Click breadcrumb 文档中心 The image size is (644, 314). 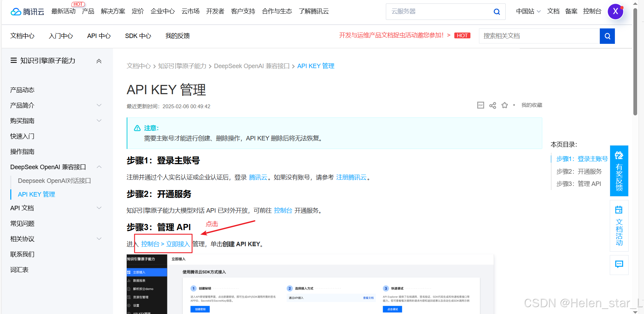pyautogui.click(x=139, y=66)
